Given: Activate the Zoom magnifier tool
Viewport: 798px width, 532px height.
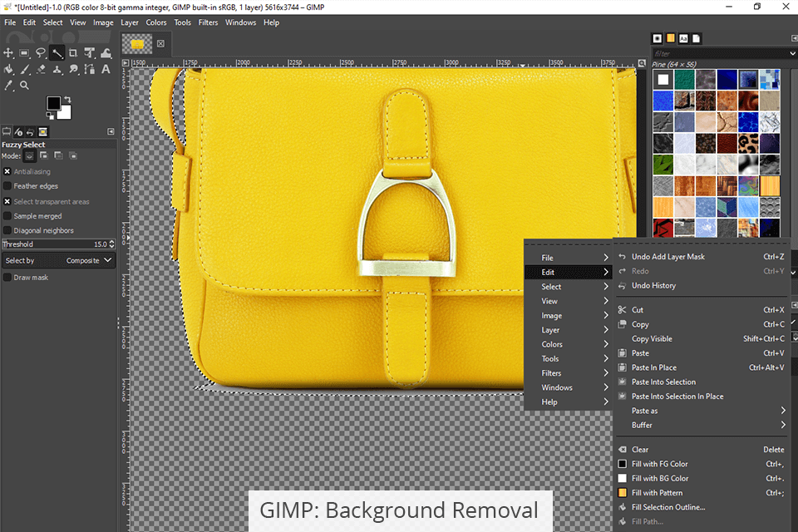Looking at the screenshot, I should [25, 85].
